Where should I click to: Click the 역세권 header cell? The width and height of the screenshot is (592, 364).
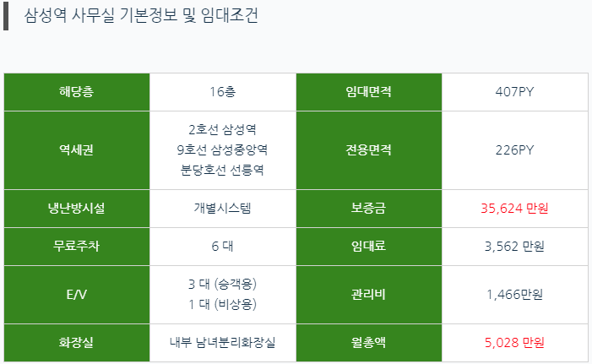pyautogui.click(x=77, y=150)
